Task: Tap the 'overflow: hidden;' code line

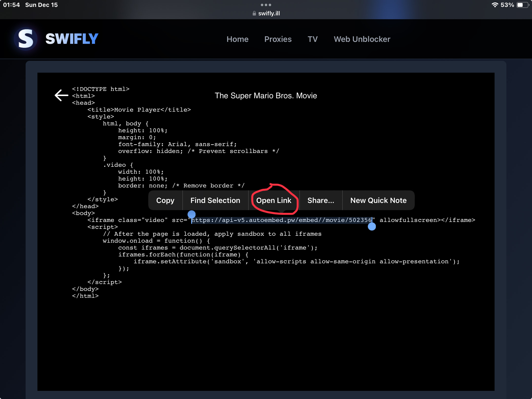Action: pyautogui.click(x=199, y=151)
